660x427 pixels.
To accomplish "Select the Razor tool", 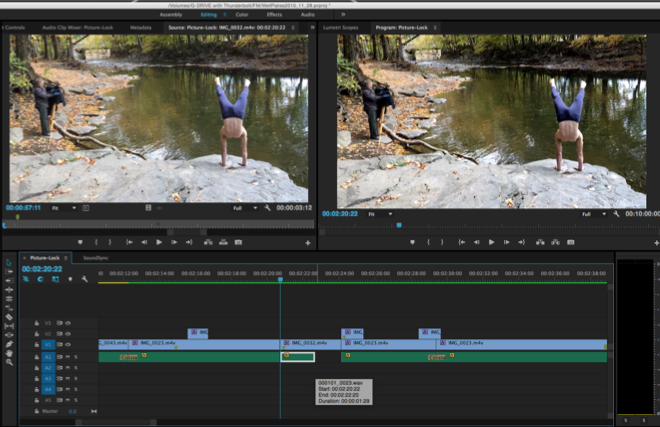I will 9,317.
